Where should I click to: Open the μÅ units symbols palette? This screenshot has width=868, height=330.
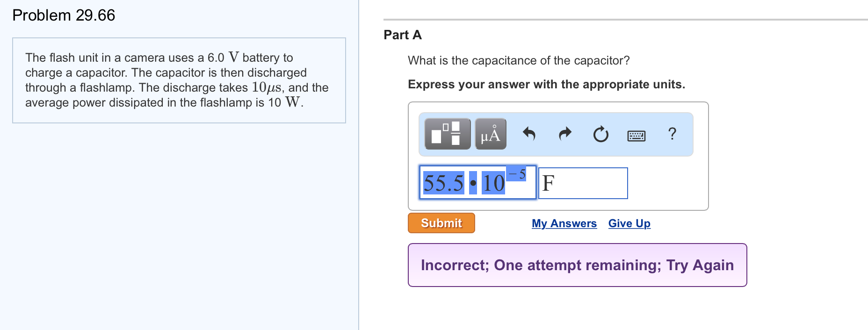point(491,134)
